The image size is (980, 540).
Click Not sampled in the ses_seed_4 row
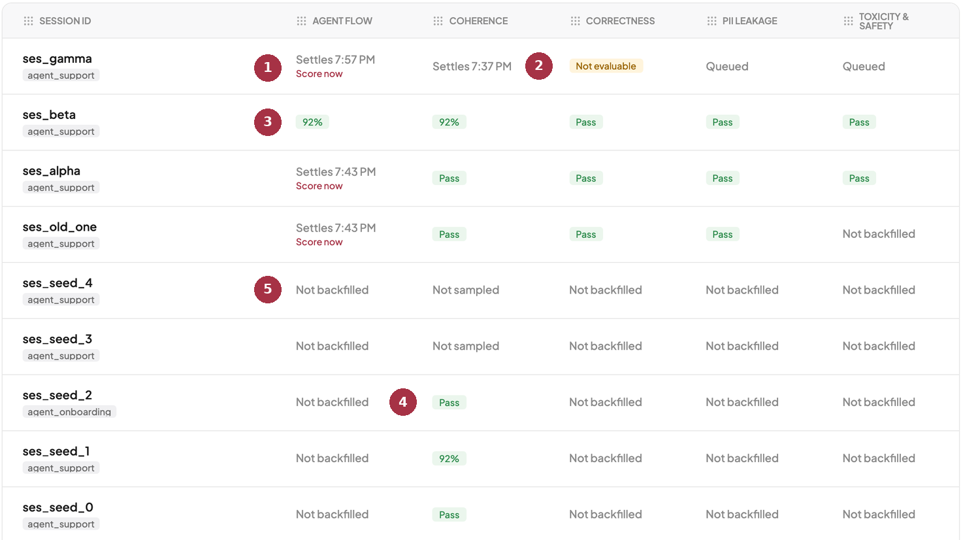[466, 290]
